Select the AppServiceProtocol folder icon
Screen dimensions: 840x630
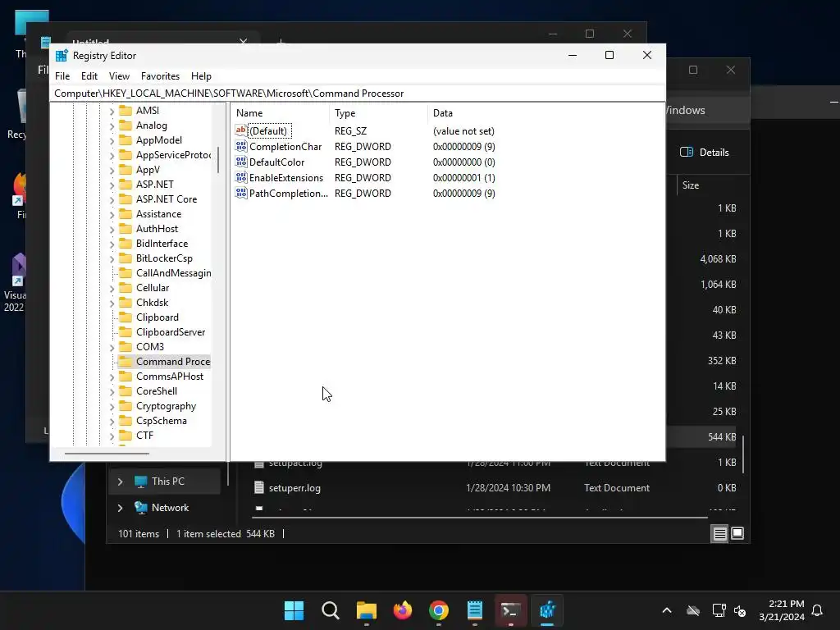126,155
